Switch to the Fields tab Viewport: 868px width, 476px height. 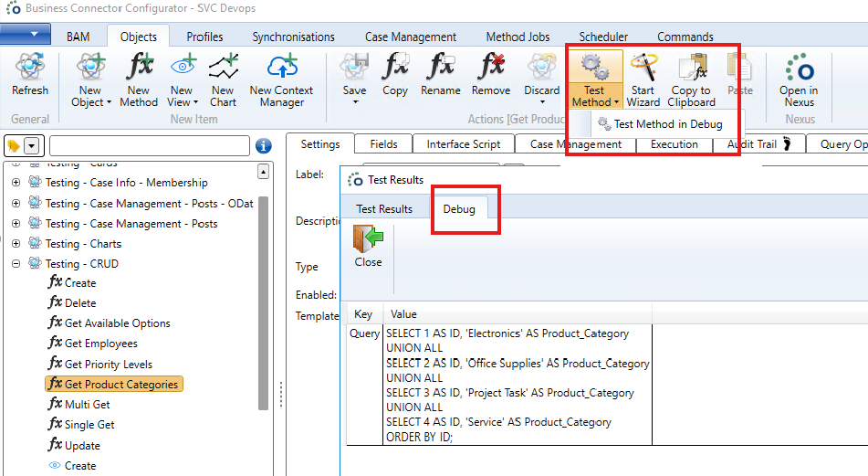tap(383, 144)
